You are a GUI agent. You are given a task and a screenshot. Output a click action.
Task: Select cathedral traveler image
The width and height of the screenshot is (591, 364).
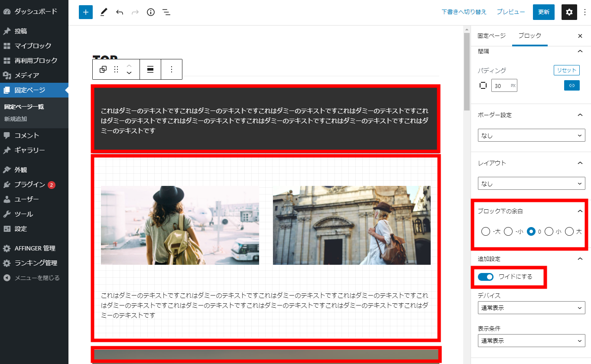pos(352,225)
